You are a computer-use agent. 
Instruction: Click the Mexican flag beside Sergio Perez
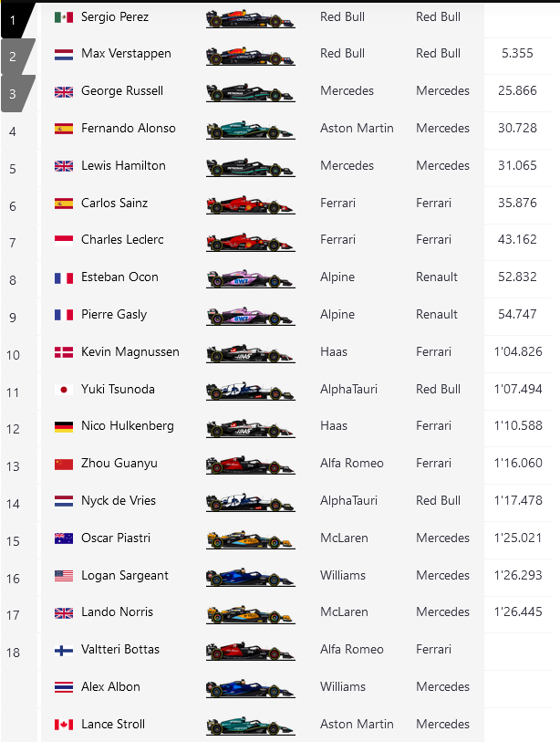[64, 17]
